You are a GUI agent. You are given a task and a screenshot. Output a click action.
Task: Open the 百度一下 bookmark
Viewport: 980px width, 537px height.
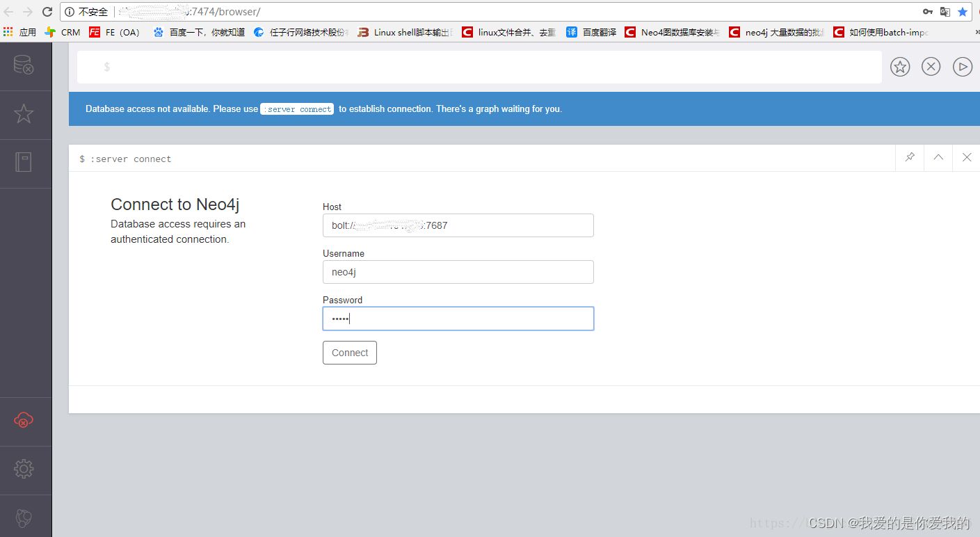[x=199, y=32]
